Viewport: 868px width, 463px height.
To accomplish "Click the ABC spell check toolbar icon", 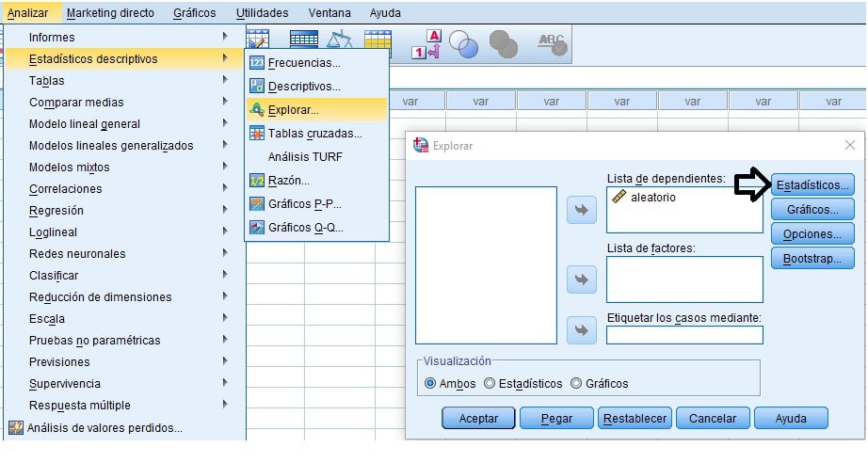I will tap(553, 44).
